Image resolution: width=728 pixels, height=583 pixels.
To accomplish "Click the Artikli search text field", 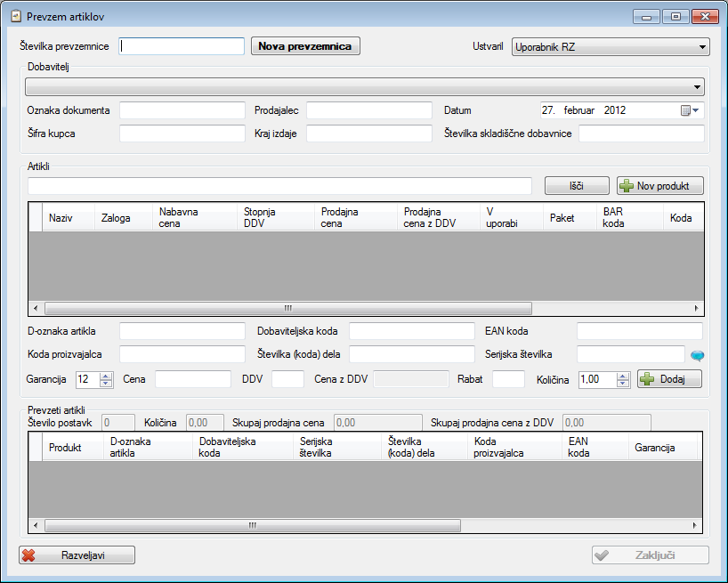I will (279, 185).
